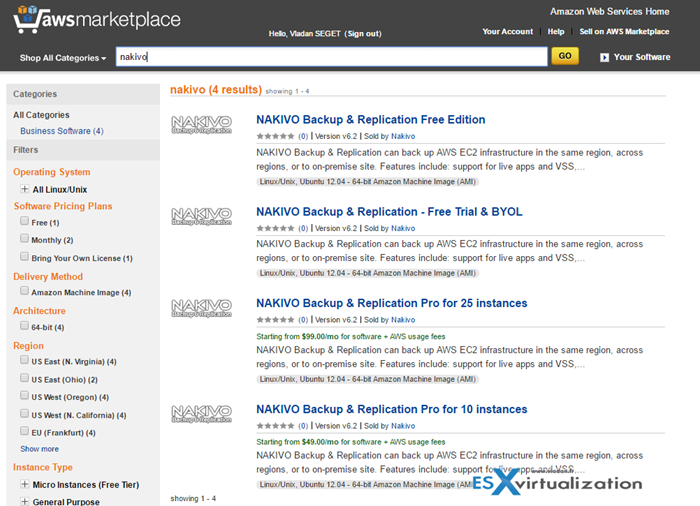Open NAKIVO logo for Free Trial & BYOL listing
The width and height of the screenshot is (700, 506).
201,216
